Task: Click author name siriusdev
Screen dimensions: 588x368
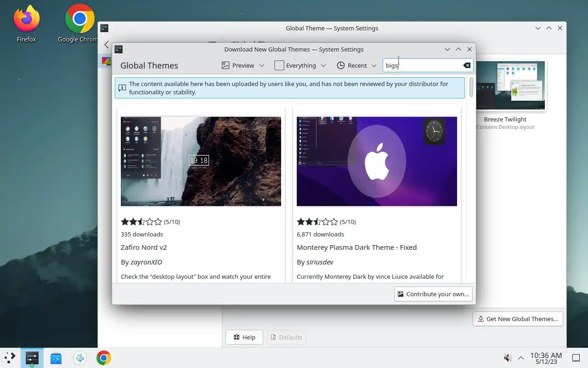Action: click(x=320, y=262)
